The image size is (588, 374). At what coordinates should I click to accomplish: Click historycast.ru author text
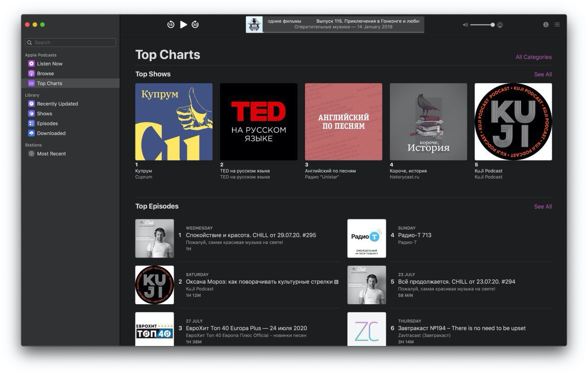(404, 177)
